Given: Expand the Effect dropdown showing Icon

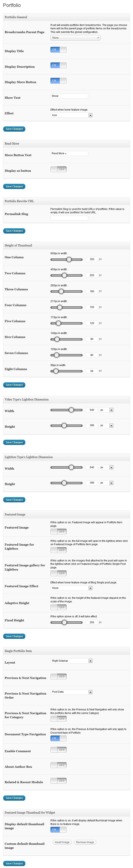Looking at the screenshot, I should (x=71, y=115).
